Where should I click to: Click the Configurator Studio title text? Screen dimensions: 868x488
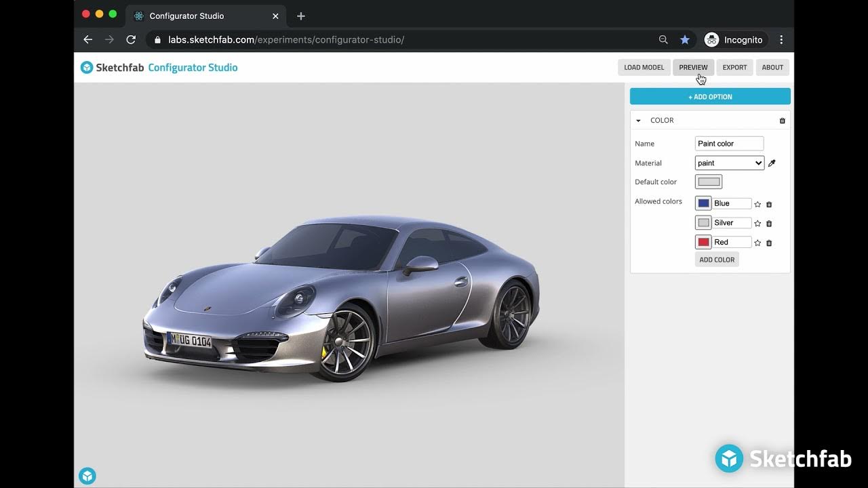193,67
